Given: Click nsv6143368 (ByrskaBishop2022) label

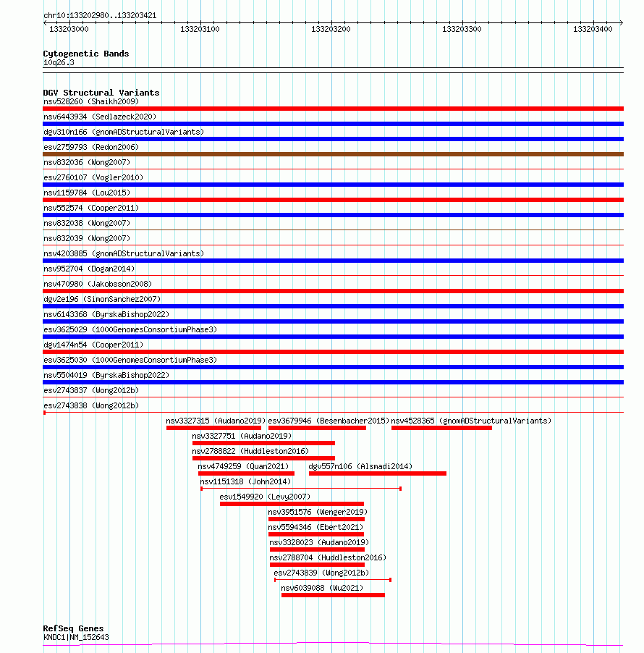Looking at the screenshot, I should [106, 314].
